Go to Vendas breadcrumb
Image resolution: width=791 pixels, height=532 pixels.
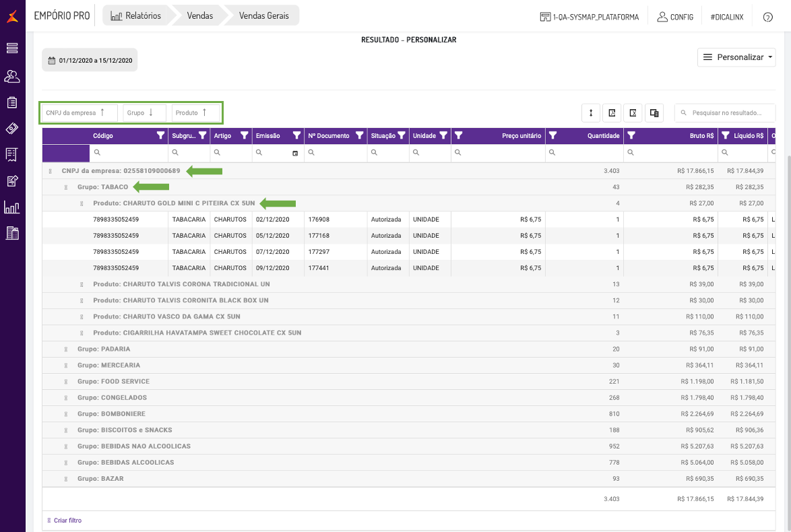tap(199, 15)
